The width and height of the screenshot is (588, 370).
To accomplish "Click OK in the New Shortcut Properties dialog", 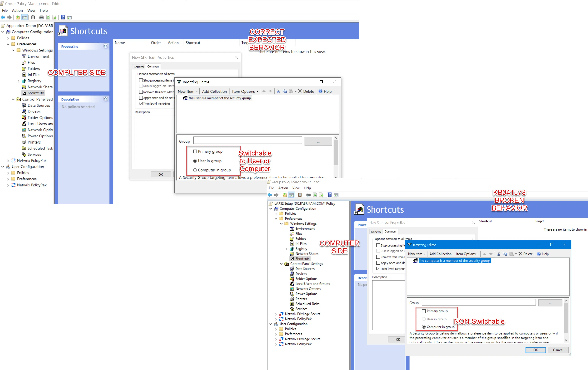I will [x=160, y=174].
